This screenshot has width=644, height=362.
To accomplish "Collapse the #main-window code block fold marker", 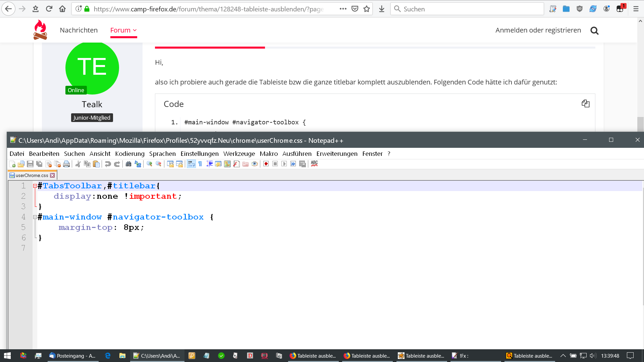I will point(35,217).
